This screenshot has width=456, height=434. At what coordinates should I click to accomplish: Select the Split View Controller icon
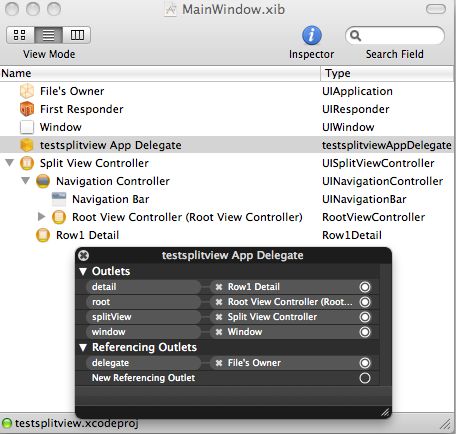(x=27, y=163)
